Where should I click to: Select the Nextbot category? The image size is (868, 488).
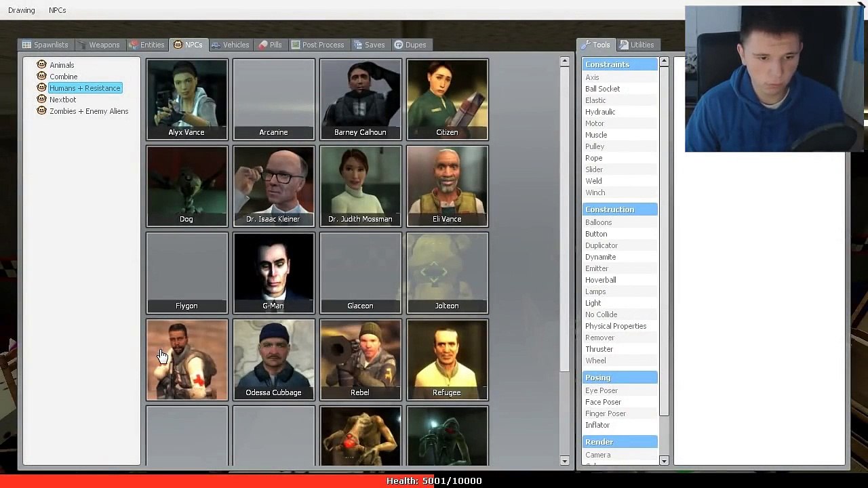tap(62, 100)
